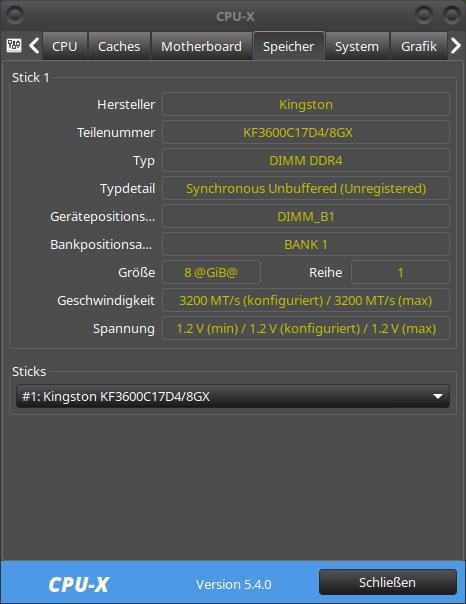Viewport: 466px width, 604px height.
Task: Click the Version 5.4.0 text
Action: tap(233, 584)
